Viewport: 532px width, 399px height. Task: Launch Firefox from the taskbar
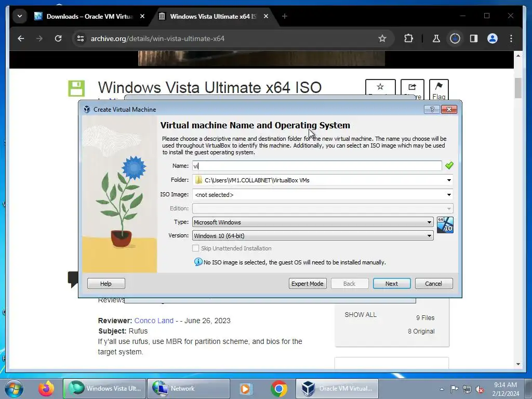pos(46,389)
